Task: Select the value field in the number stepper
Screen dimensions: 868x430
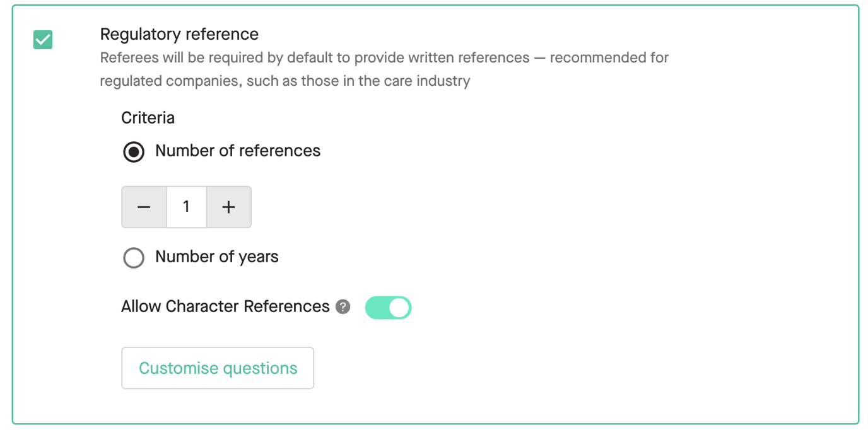Action: 186,207
